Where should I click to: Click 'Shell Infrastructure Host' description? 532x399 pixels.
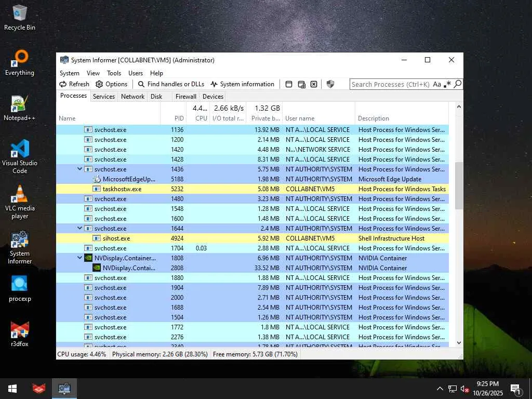click(x=391, y=238)
